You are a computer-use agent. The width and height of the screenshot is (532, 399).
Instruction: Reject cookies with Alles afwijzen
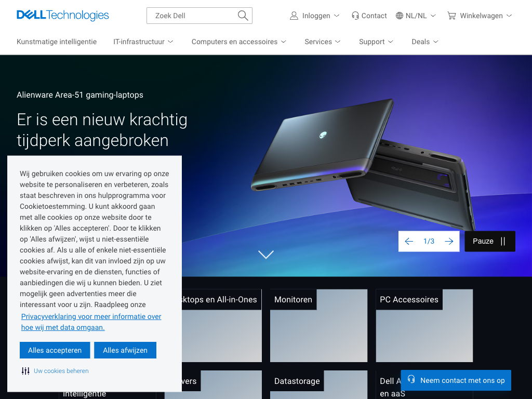(x=125, y=350)
